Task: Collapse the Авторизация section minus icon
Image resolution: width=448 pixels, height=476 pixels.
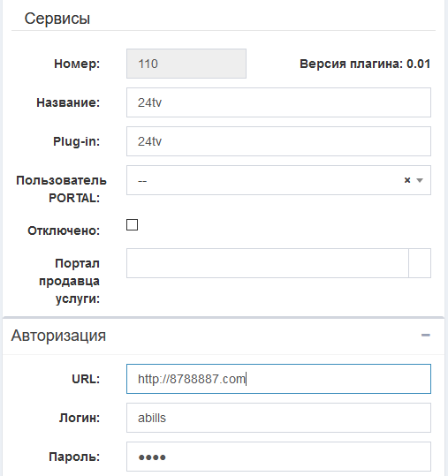Action: (426, 336)
